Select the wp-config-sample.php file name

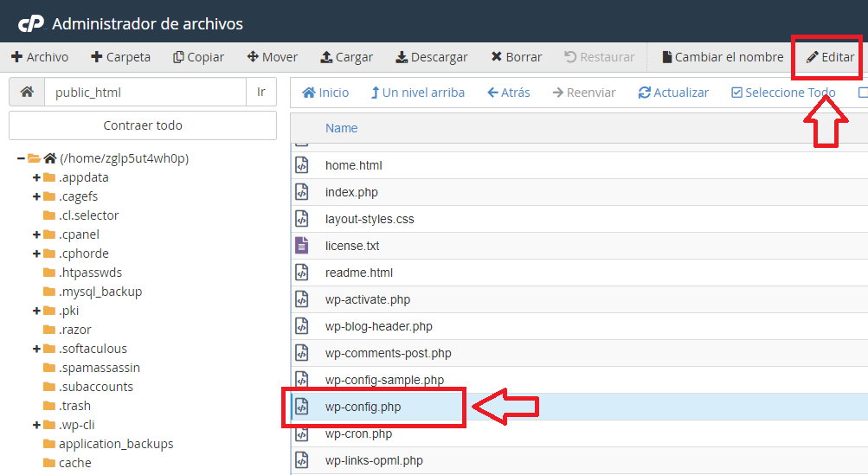[x=385, y=380]
